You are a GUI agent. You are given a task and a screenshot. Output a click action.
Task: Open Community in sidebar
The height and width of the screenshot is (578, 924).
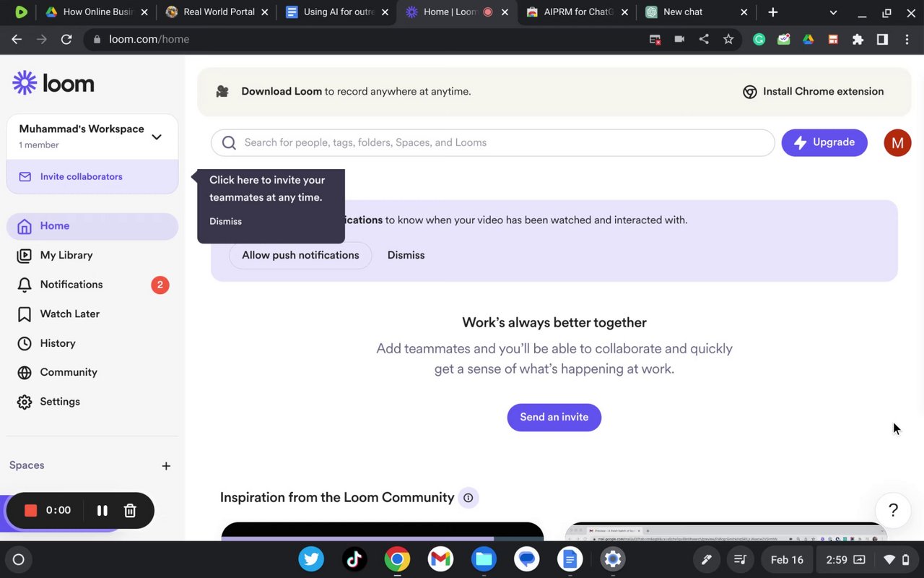92,372
